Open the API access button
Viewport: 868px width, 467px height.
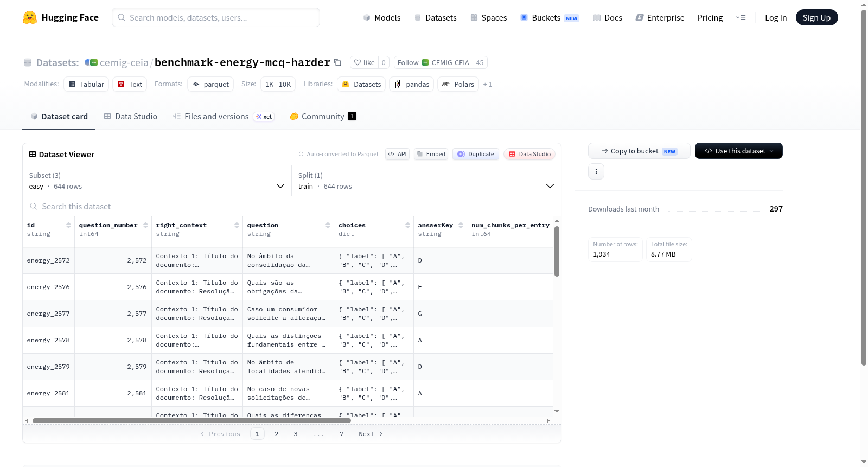(397, 154)
